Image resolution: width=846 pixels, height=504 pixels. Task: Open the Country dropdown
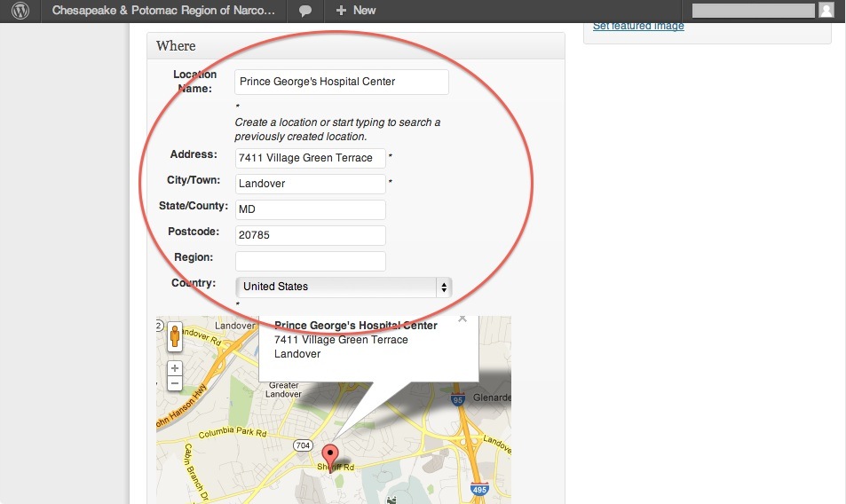[344, 287]
